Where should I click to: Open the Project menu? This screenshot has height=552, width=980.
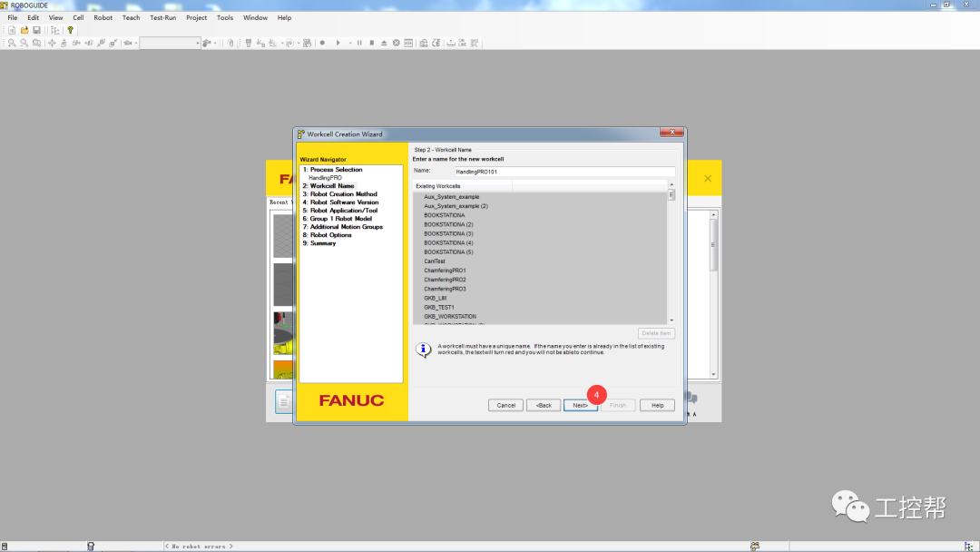coord(196,17)
